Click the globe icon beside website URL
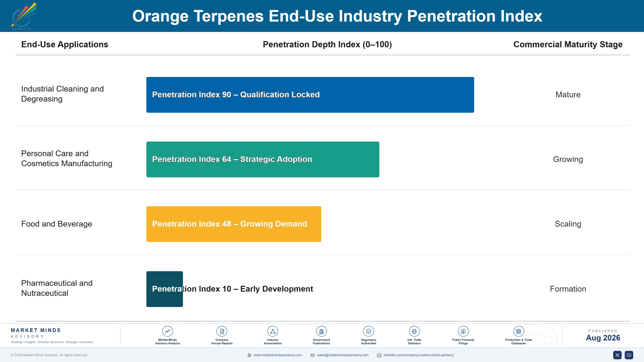Image resolution: width=644 pixels, height=362 pixels. coord(249,355)
